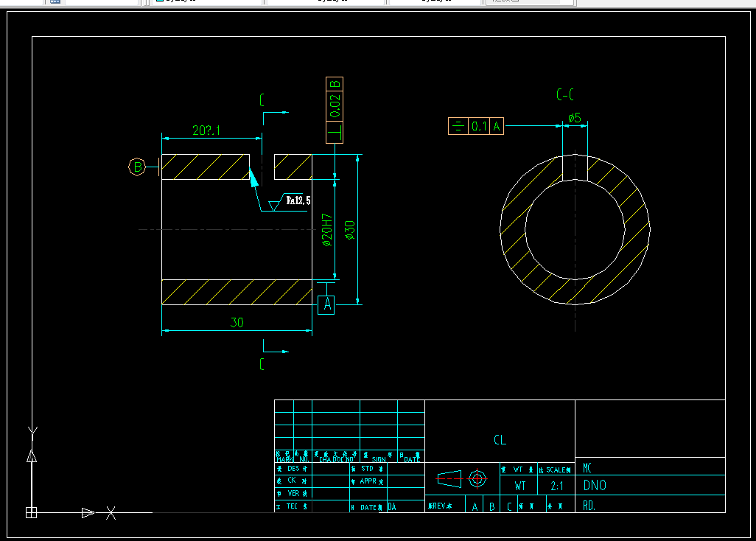Click the Ra12.5 roughness value
Viewport: 756px width, 541px height.
[x=298, y=200]
